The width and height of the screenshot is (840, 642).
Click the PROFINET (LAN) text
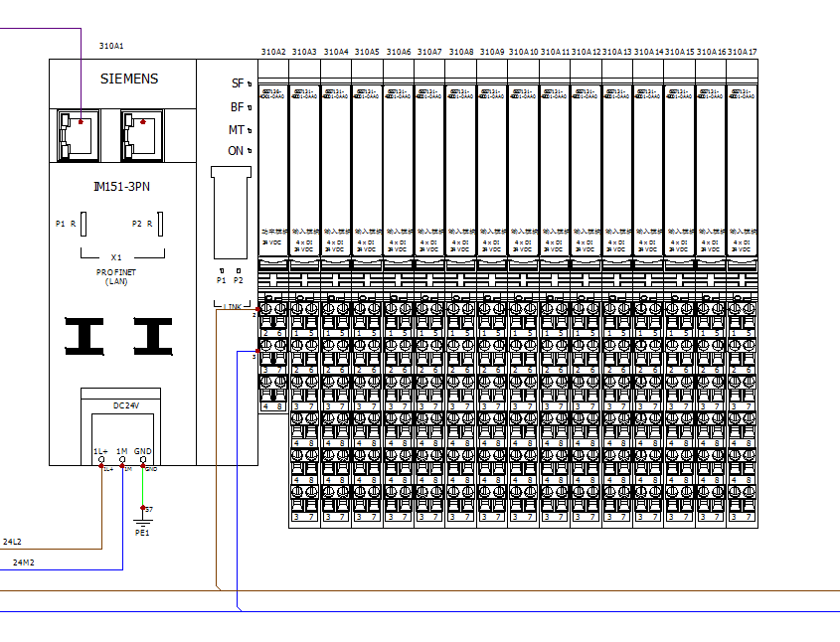(116, 277)
